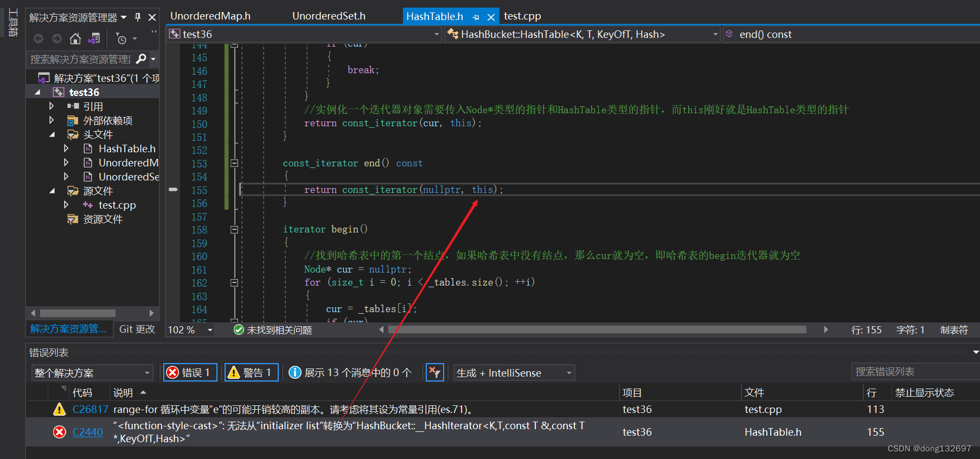Screen dimensions: 980x459
Task: Open the 生成 + IntelliSense dropdown
Action: tap(569, 373)
